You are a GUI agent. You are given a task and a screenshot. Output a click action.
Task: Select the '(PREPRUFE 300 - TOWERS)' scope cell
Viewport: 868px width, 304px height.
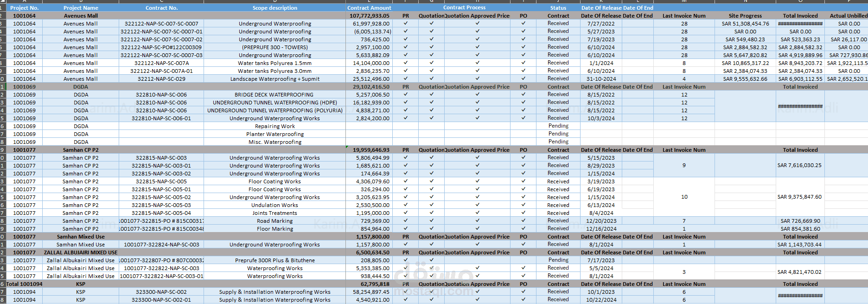pyautogui.click(x=275, y=47)
